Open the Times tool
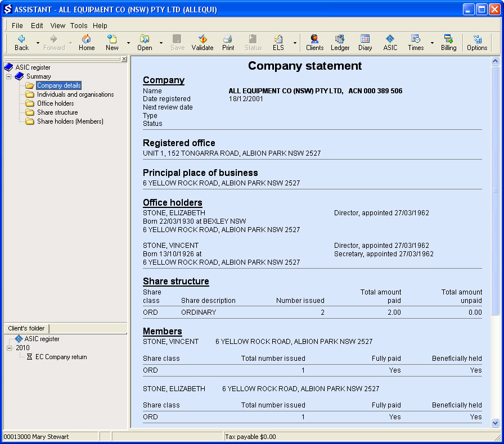The height and width of the screenshot is (444, 504). click(x=416, y=43)
